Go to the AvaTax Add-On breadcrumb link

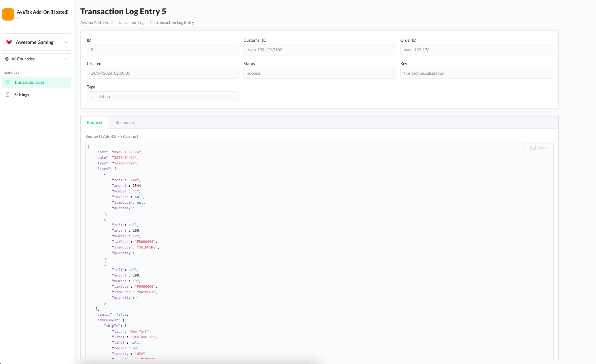(94, 22)
